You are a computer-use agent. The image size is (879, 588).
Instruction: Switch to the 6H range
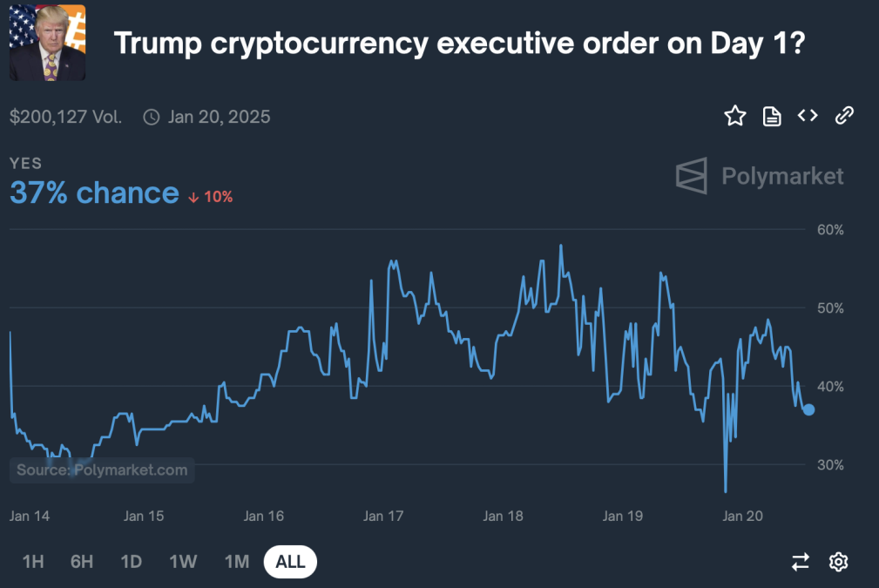point(82,562)
